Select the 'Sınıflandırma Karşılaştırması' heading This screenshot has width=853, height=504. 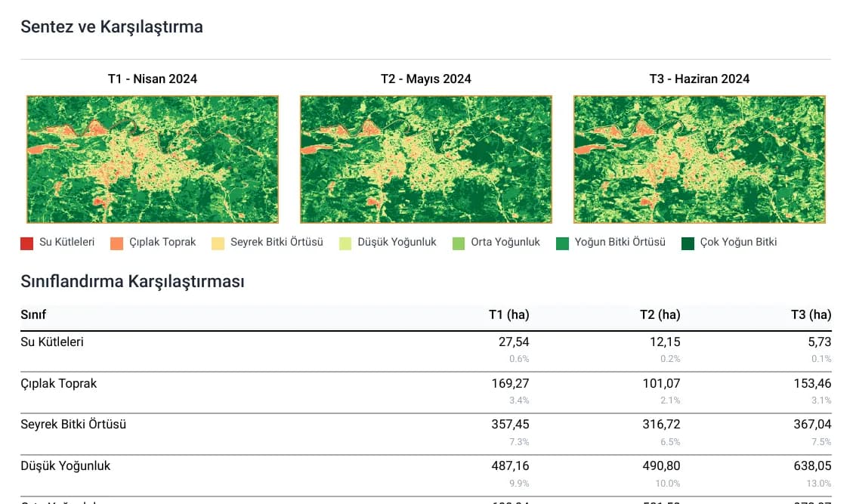coord(133,281)
